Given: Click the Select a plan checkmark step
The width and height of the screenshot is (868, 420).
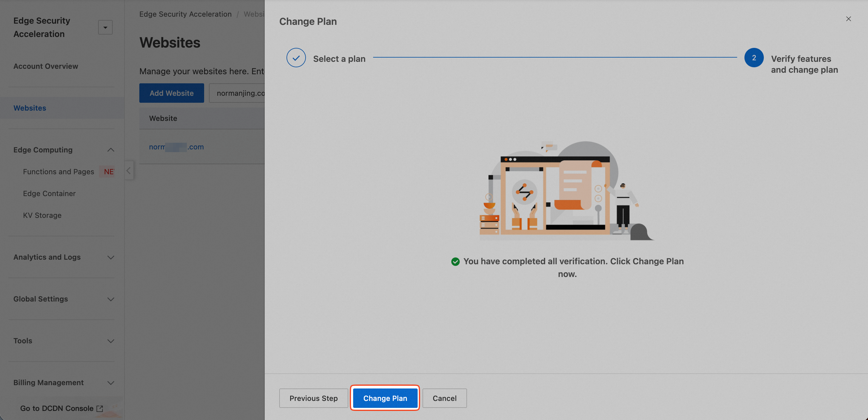Looking at the screenshot, I should [x=296, y=58].
